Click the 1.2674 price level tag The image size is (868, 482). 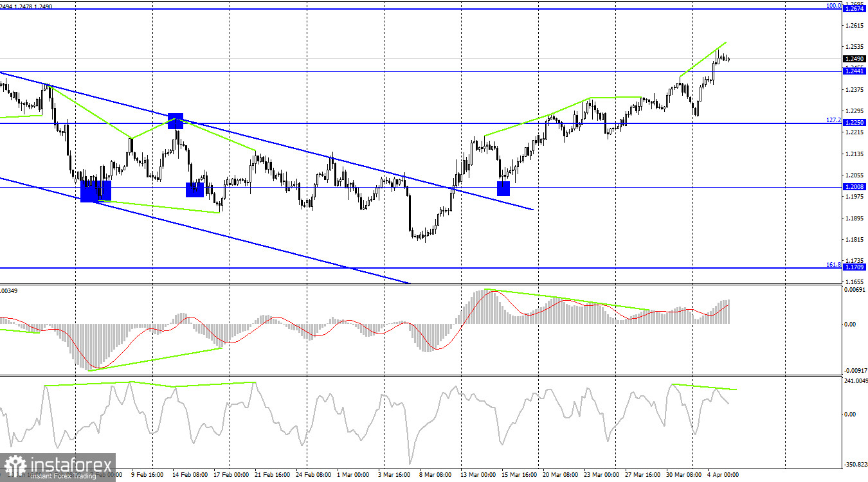coord(854,9)
